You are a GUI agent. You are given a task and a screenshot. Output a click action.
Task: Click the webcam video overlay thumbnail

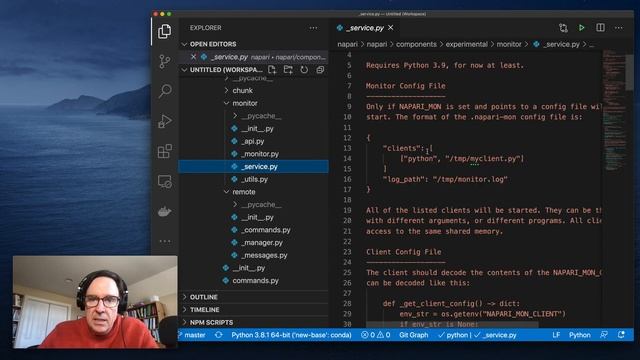pyautogui.click(x=95, y=302)
